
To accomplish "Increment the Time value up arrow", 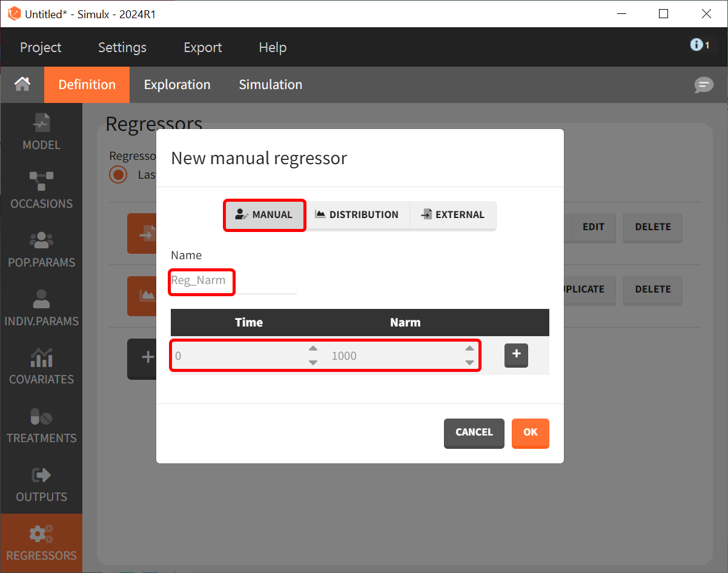I will point(313,348).
